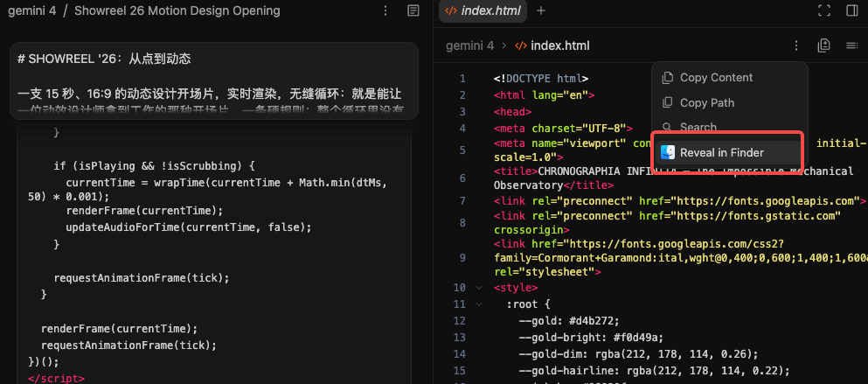
Task: Click the chat's updateAudioForTime line
Action: (189, 227)
